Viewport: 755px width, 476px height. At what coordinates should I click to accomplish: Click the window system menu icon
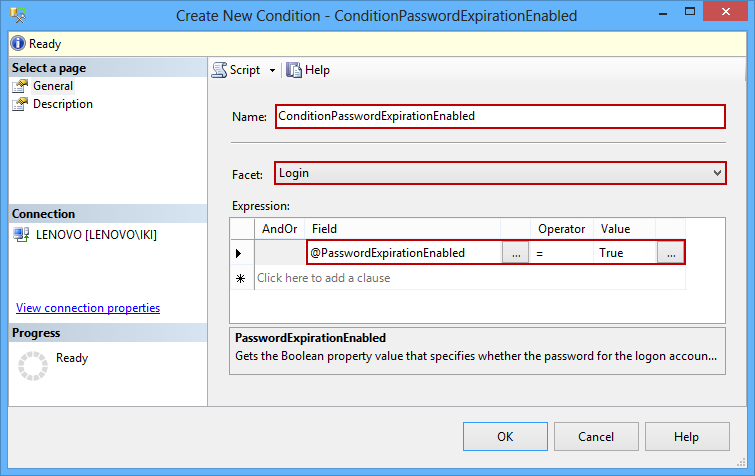click(x=17, y=16)
